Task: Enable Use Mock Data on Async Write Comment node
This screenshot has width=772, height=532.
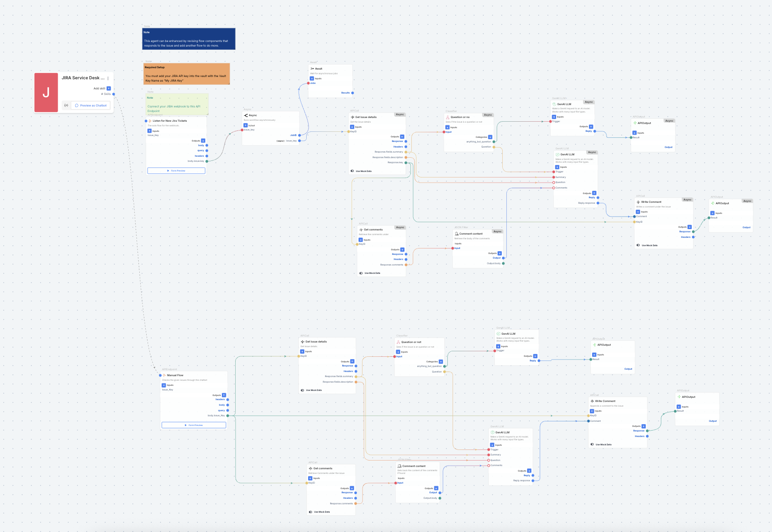Action: click(x=638, y=245)
